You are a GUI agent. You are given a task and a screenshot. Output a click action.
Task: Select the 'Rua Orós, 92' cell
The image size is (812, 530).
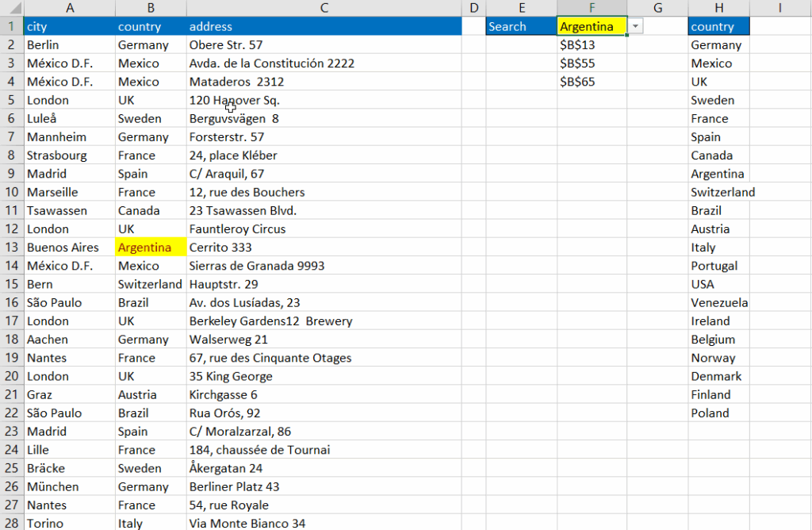324,413
